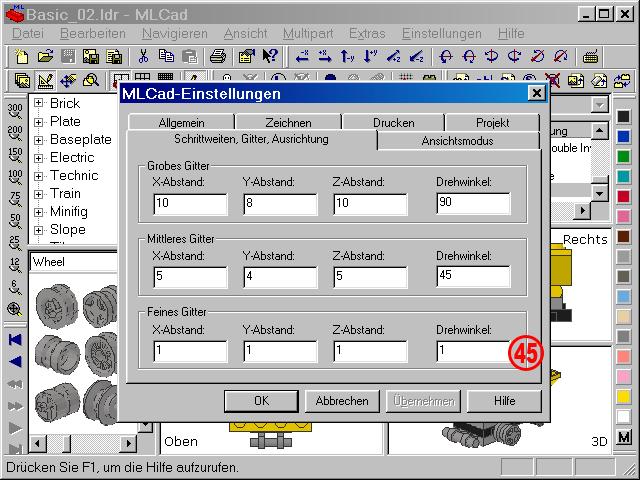
Task: Switch to edit mode pencil icon
Action: click(x=45, y=80)
